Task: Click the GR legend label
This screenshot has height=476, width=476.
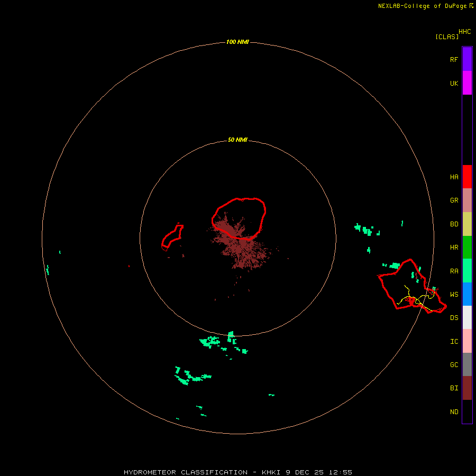Action: click(x=454, y=200)
